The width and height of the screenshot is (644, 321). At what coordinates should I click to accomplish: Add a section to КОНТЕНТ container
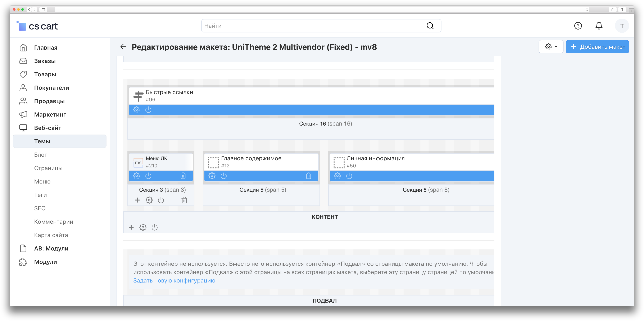point(131,227)
